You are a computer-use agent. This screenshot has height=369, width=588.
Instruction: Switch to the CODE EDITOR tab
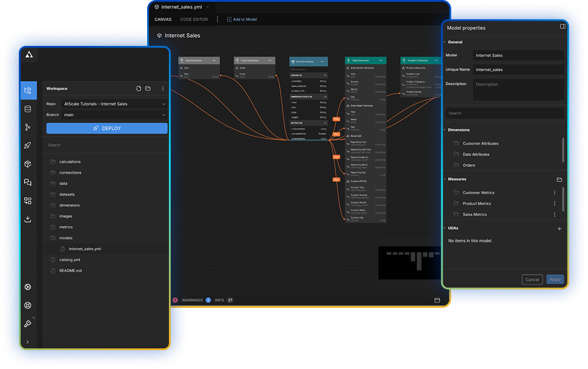click(x=194, y=19)
